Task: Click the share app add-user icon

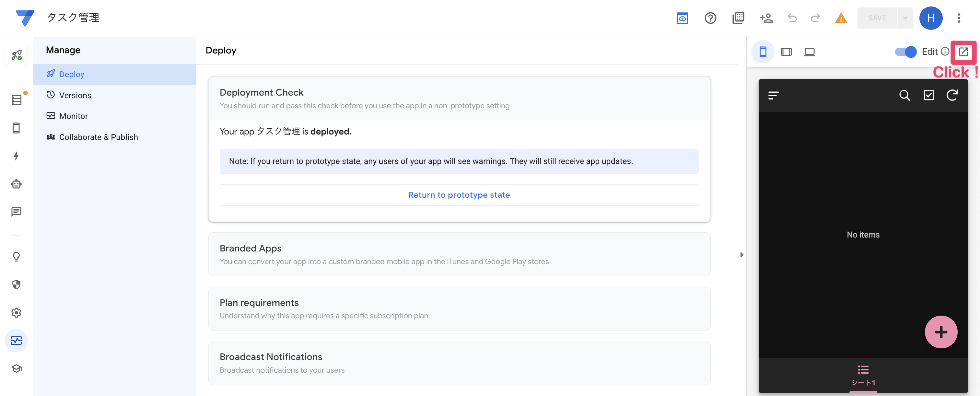Action: pos(766,18)
